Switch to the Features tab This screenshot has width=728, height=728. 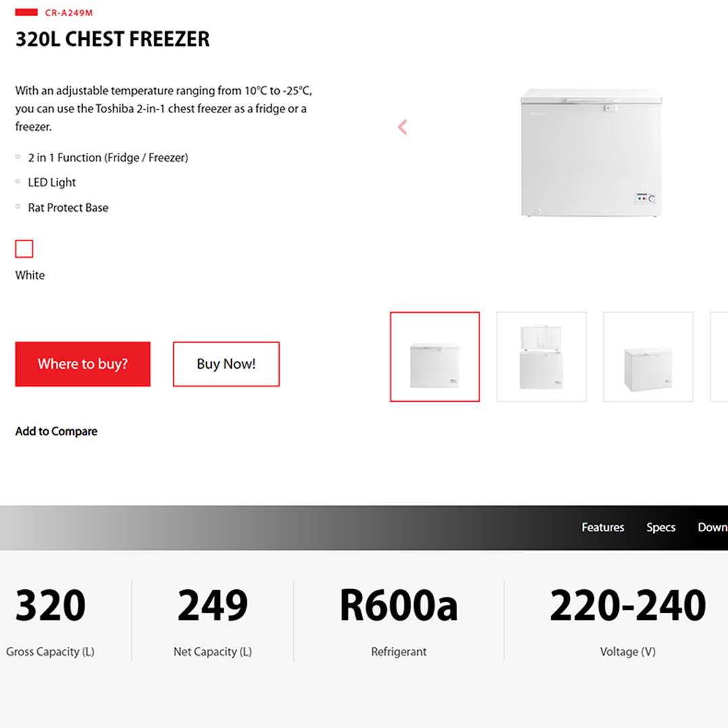[603, 527]
